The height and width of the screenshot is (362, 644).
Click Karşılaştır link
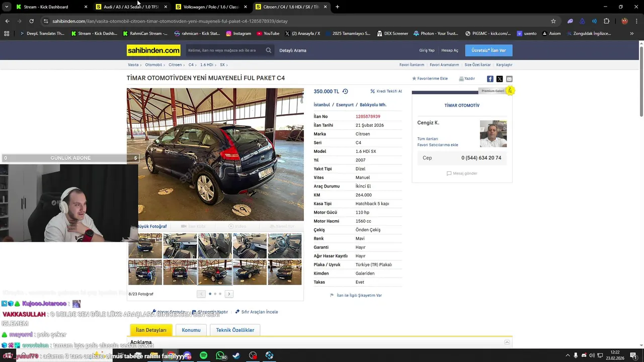(504, 65)
